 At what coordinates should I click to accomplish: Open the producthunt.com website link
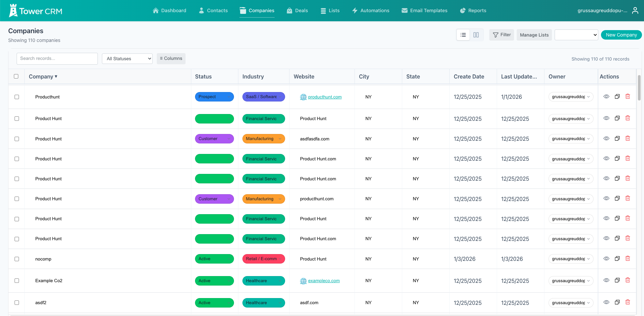pos(324,97)
